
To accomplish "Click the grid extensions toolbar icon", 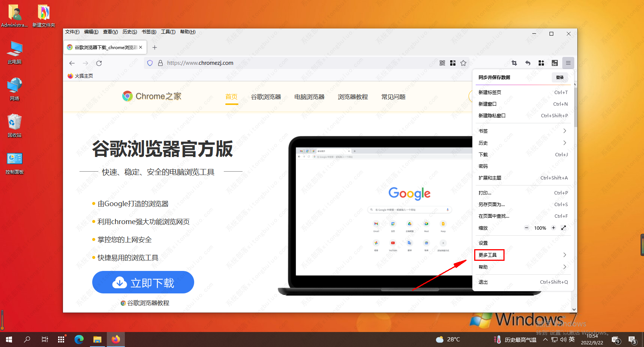I will (x=541, y=63).
